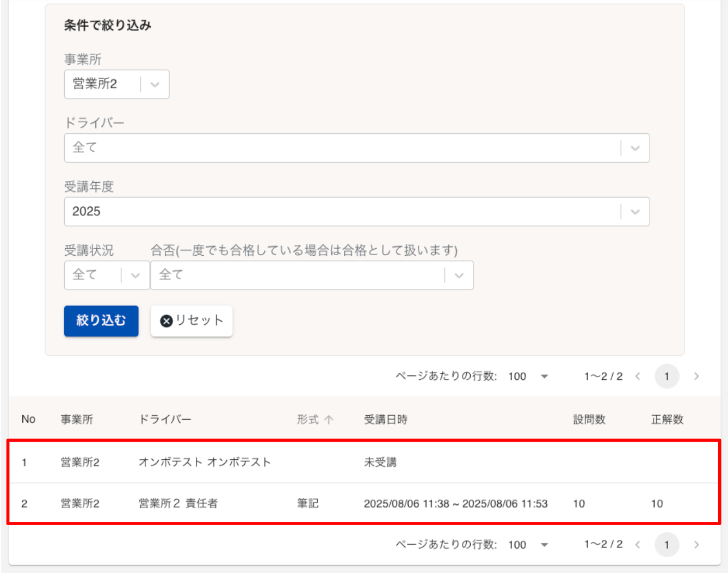The image size is (728, 573).
Task: Select the オンボテスト オンボテスト row
Action: point(205,462)
